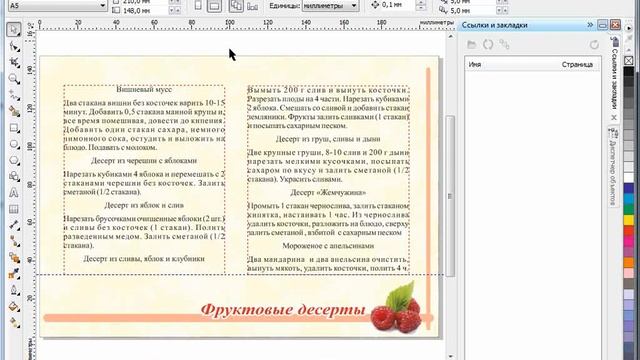Screen dimensions: 640x360
Task: Pick the black swatch in palette
Action: click(629, 71)
